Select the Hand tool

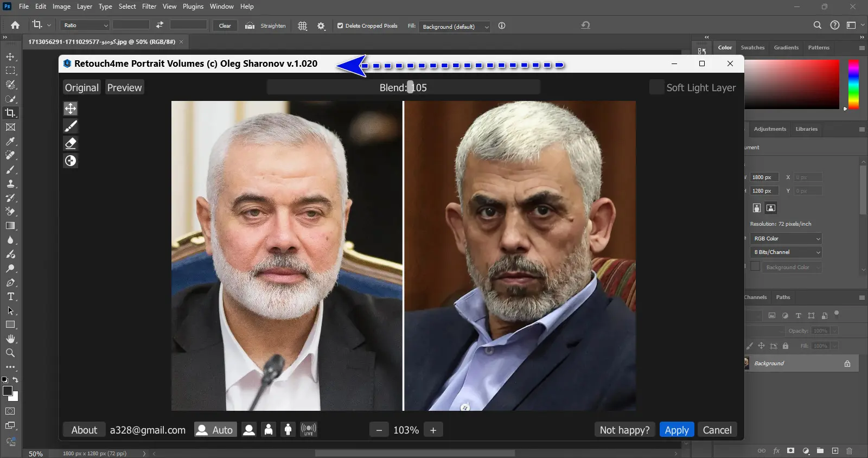(x=10, y=339)
